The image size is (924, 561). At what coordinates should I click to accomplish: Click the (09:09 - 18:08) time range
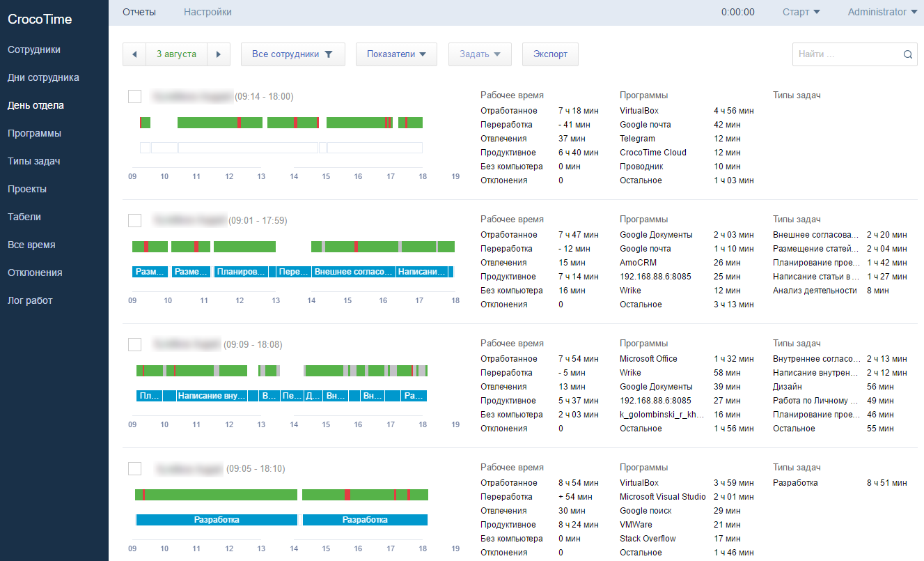point(253,344)
